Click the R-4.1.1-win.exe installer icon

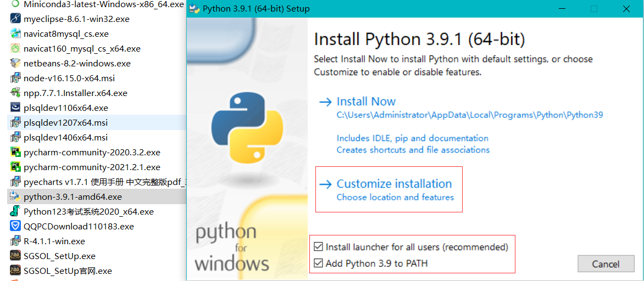coord(15,241)
